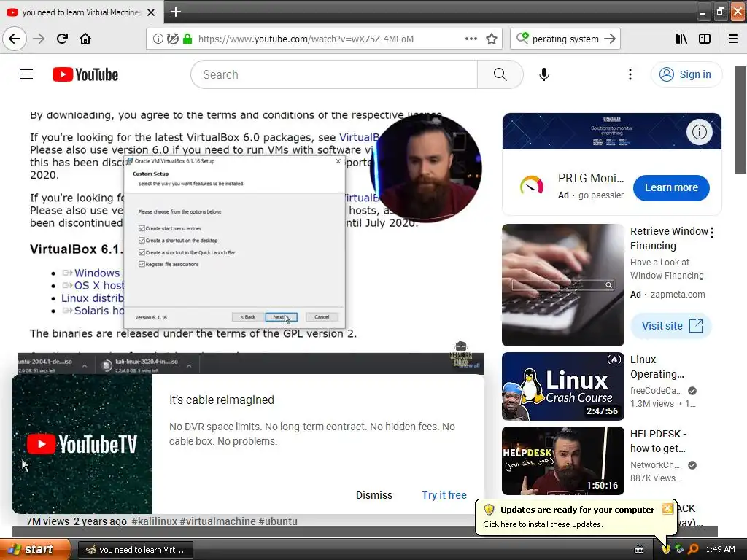Open the YouTube guide menu
747x560 pixels.
[x=26, y=74]
